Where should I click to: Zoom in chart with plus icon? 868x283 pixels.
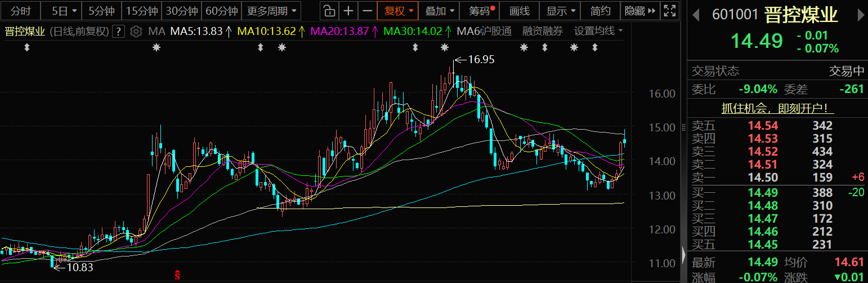(x=349, y=11)
